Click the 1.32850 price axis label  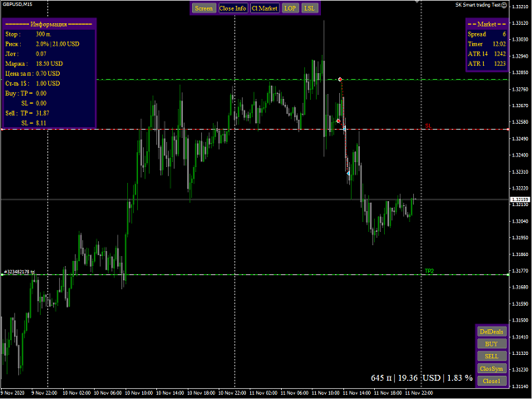coord(520,72)
